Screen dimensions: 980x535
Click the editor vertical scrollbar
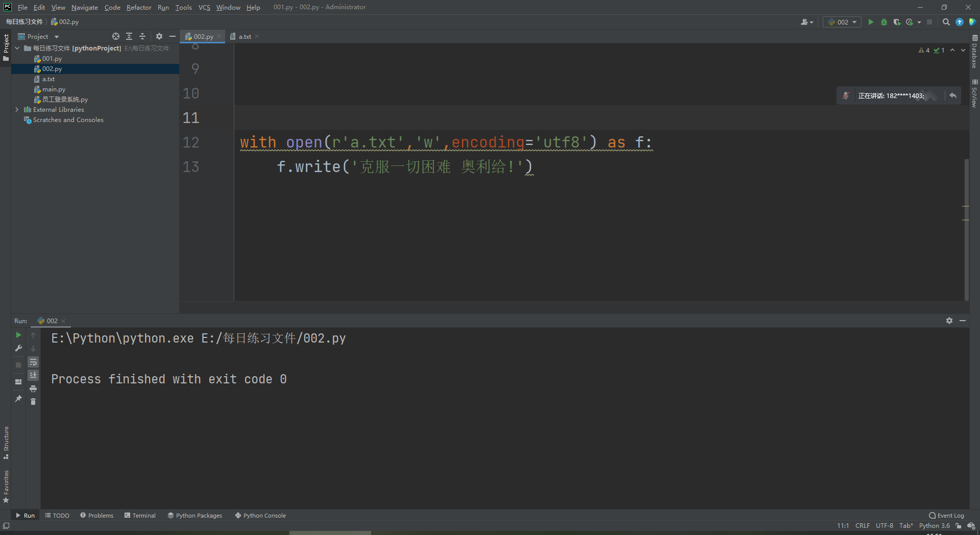tap(966, 229)
